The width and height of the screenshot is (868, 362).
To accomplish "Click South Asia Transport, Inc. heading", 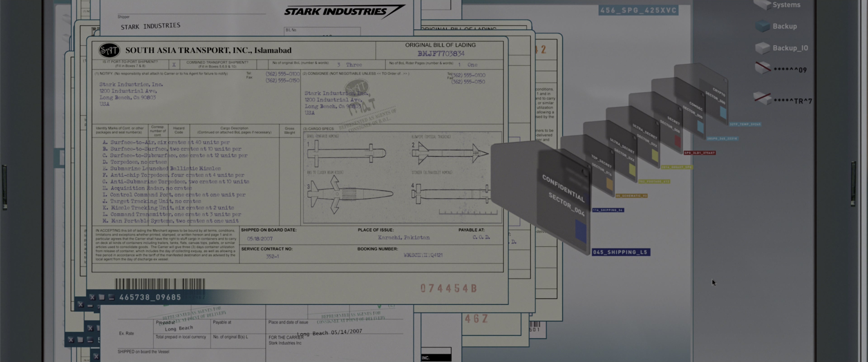I will click(x=208, y=50).
